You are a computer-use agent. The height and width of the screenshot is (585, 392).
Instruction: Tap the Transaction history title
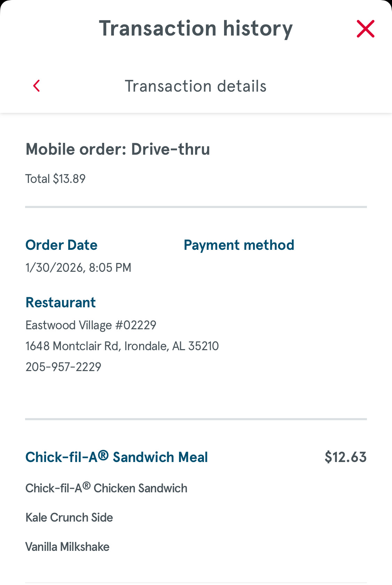(196, 29)
